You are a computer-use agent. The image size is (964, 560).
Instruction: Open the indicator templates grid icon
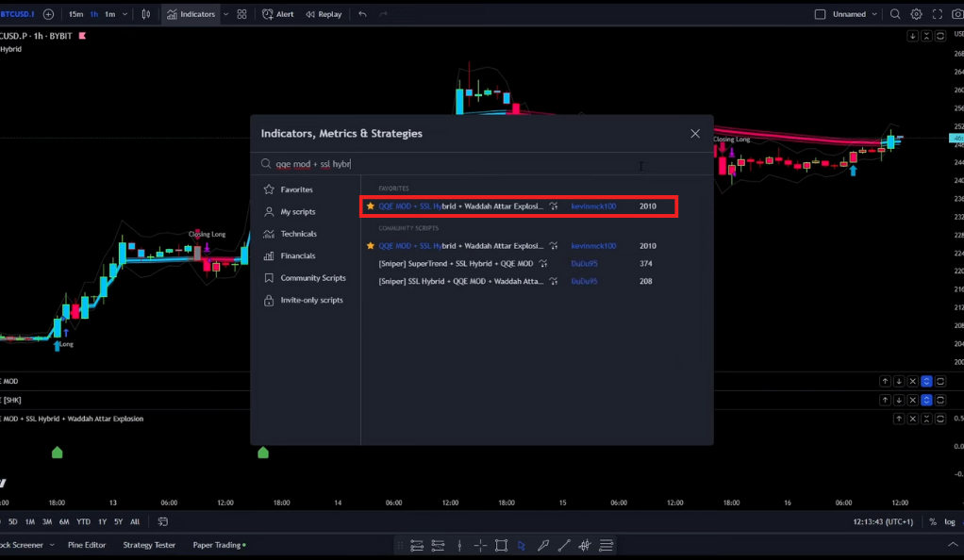[241, 14]
